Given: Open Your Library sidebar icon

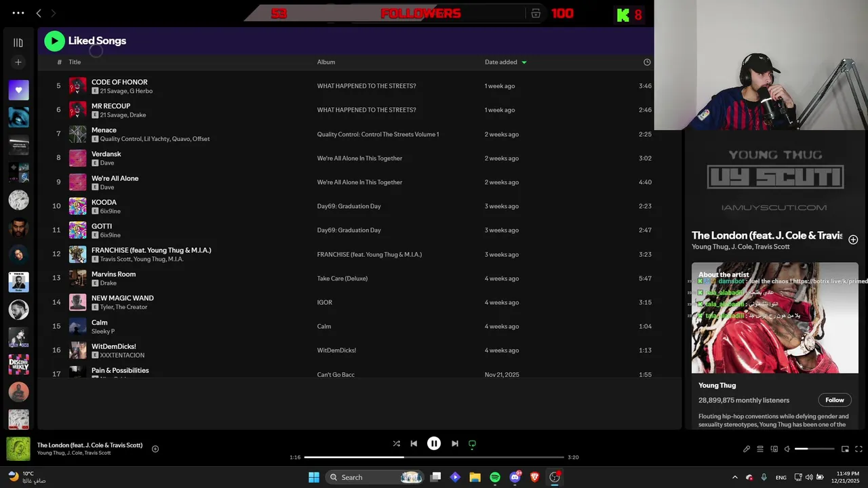Looking at the screenshot, I should point(18,43).
